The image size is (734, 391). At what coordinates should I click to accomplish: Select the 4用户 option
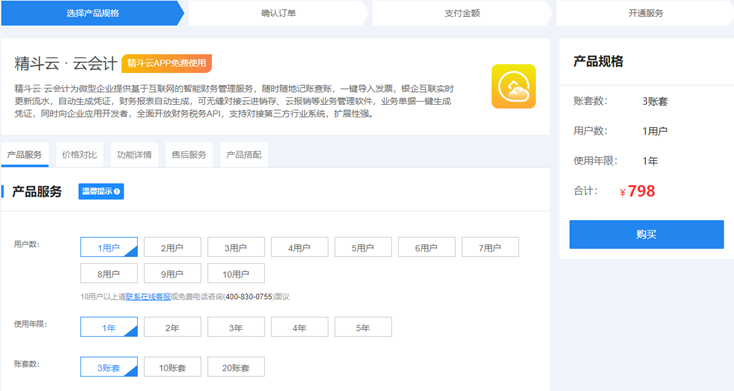click(300, 247)
